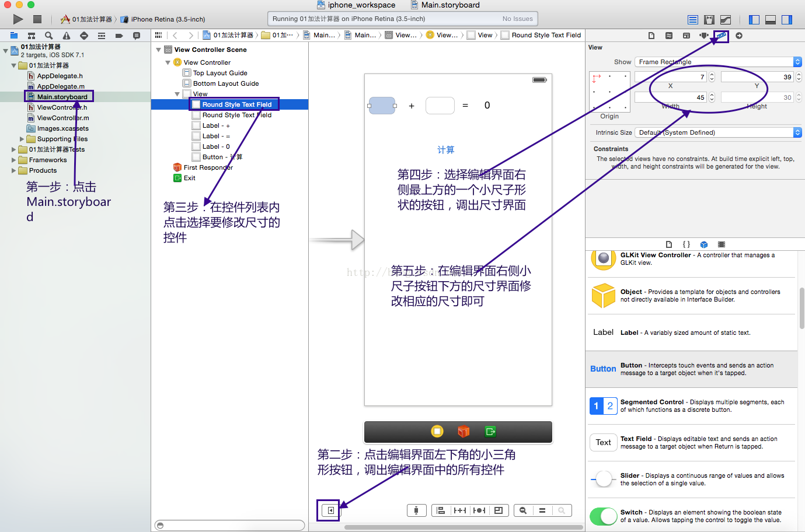This screenshot has height=532, width=805.
Task: Switch to the Version editor
Action: [x=726, y=19]
